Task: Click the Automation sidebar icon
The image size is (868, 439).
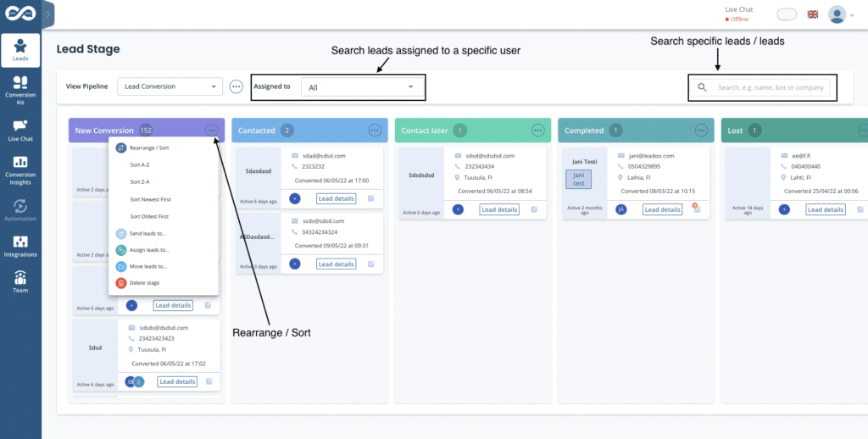Action: tap(20, 208)
